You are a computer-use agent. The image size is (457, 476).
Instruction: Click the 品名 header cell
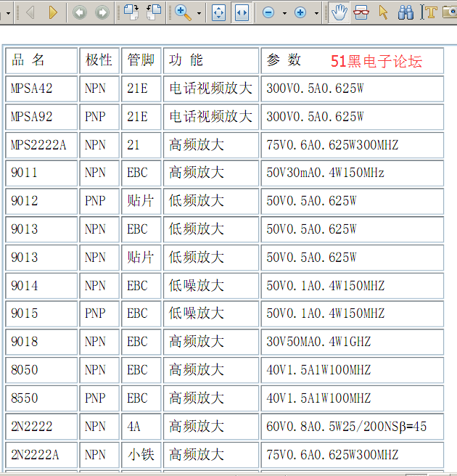41,60
